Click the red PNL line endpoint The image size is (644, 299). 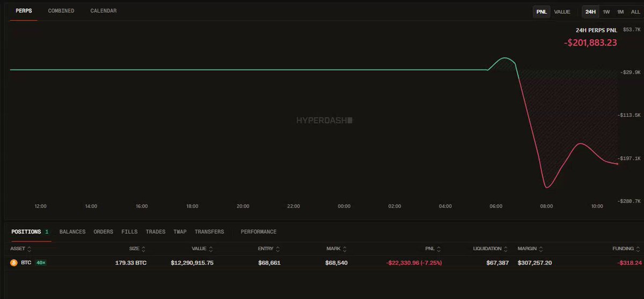pyautogui.click(x=618, y=164)
